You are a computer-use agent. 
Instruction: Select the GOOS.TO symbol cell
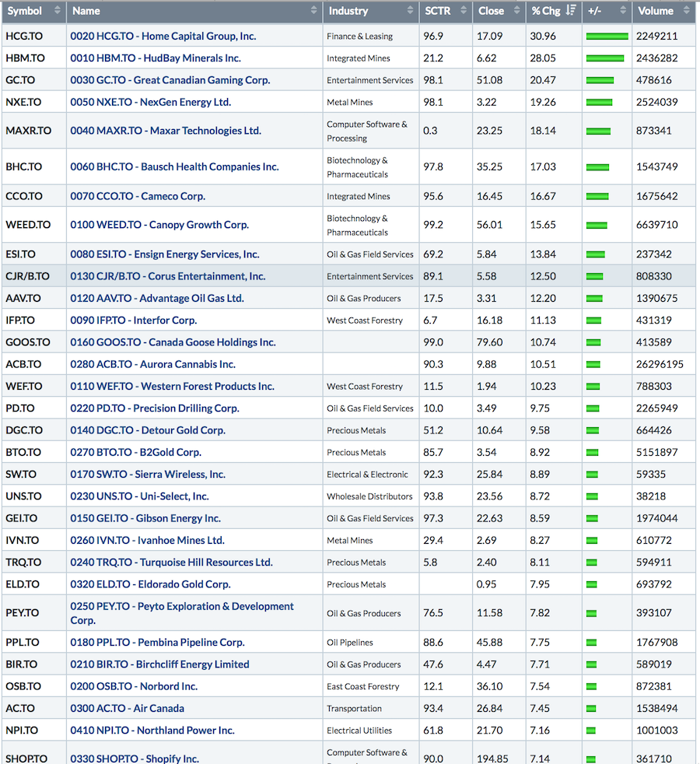[x=33, y=342]
